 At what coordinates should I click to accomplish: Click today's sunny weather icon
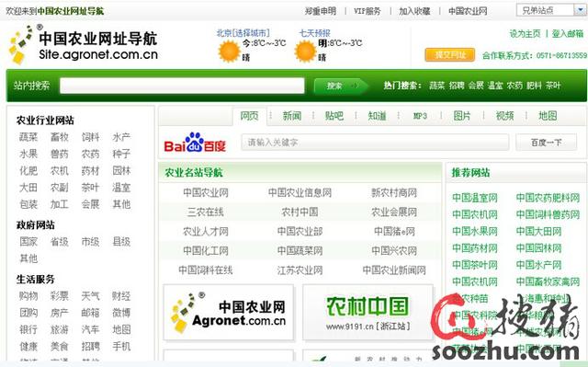229,52
